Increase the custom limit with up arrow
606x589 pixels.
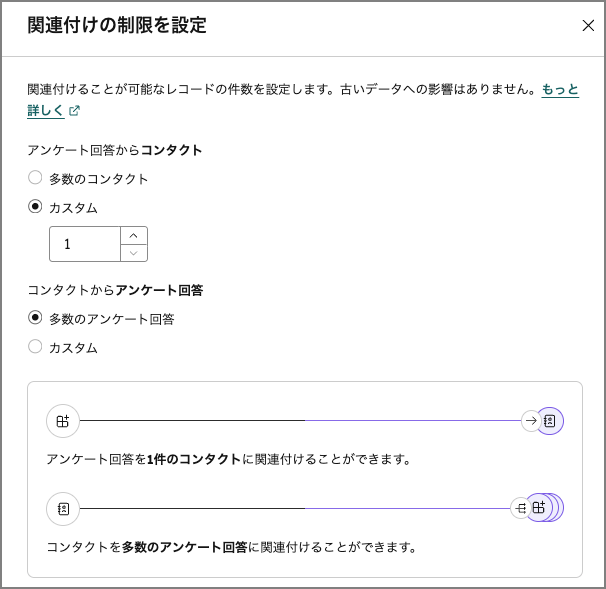pyautogui.click(x=134, y=236)
